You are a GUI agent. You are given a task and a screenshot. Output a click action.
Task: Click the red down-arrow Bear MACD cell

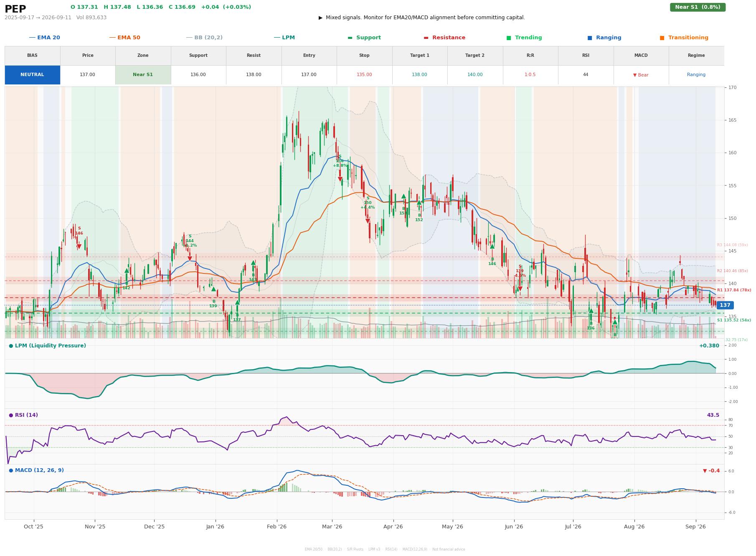click(x=641, y=75)
